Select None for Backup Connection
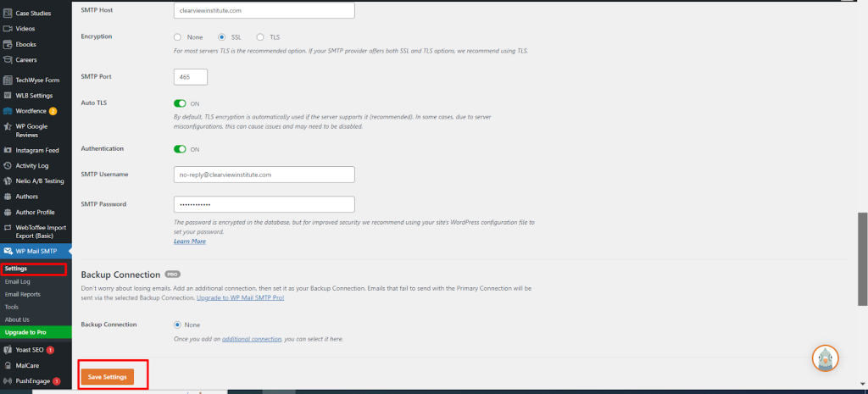Viewport: 868px width, 394px height. click(177, 325)
